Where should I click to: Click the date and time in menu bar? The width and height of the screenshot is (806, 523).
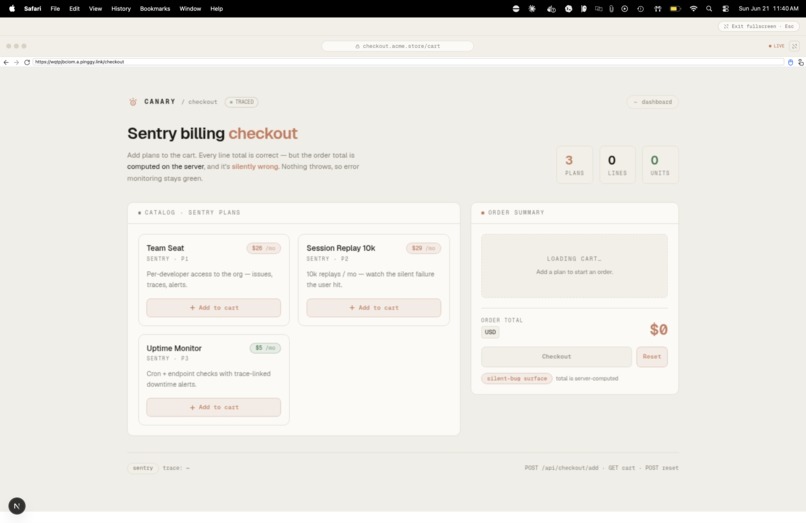(768, 9)
